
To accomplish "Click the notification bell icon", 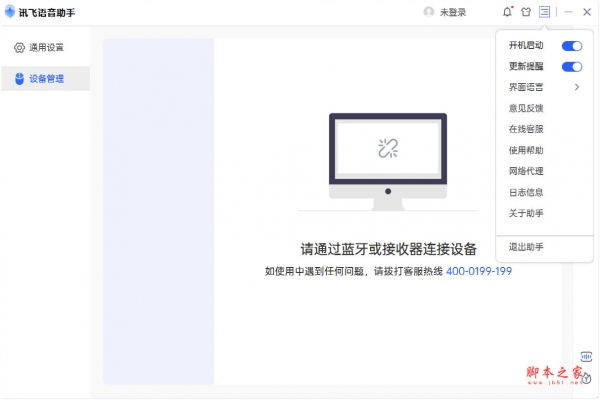I will 507,12.
